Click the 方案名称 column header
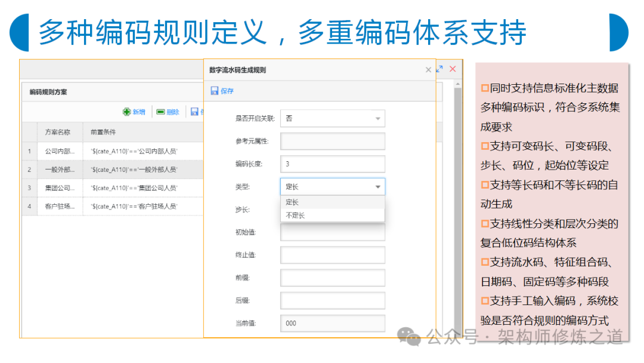 tap(57, 132)
